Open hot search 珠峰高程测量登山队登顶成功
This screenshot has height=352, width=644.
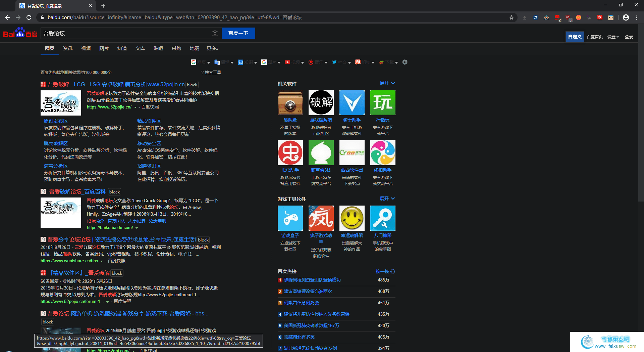[312, 280]
